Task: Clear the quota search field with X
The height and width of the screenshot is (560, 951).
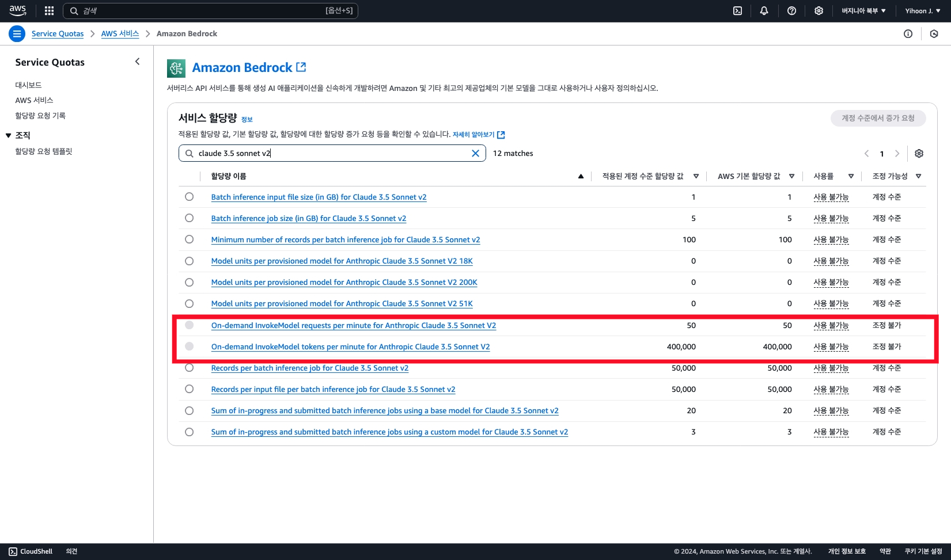Action: click(475, 153)
